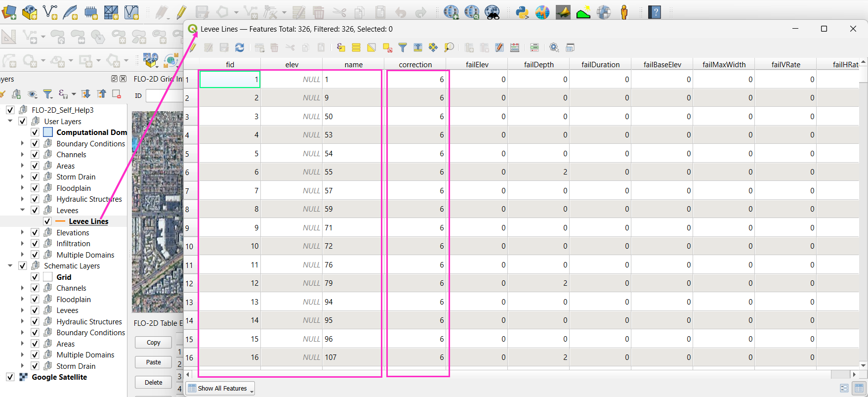Viewport: 868px width, 397px height.
Task: Expand the Boundary Conditions user layer group
Action: pos(22,143)
